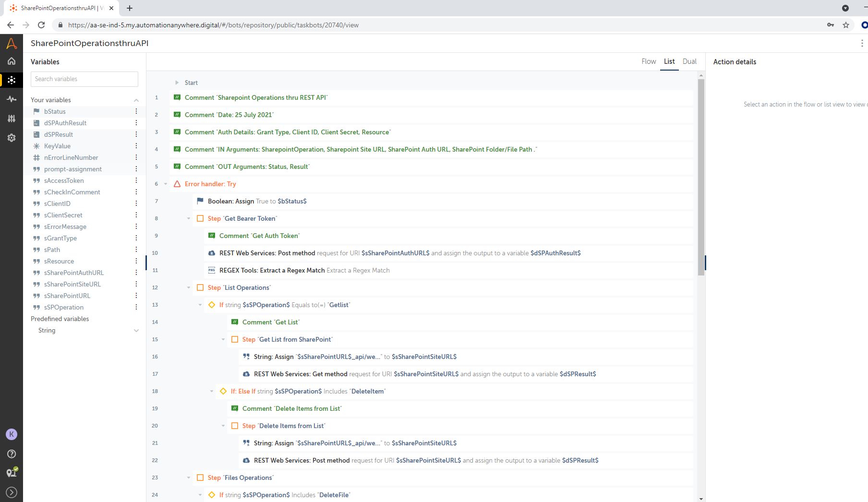
Task: Open the Administration gear sidebar icon
Action: click(x=12, y=138)
